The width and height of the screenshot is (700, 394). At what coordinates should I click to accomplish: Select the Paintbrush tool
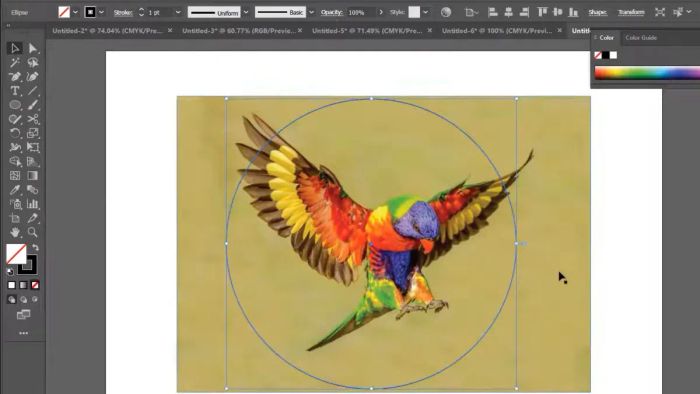pyautogui.click(x=33, y=105)
